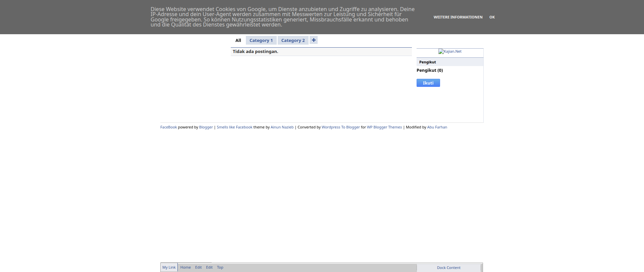Switch to the All tab
This screenshot has height=272, width=644.
tap(238, 41)
